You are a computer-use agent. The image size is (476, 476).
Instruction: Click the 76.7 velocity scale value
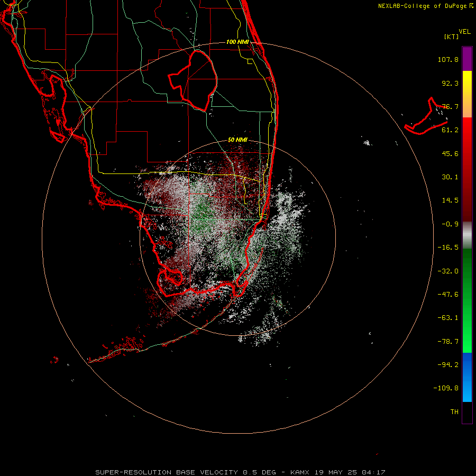pyautogui.click(x=450, y=106)
